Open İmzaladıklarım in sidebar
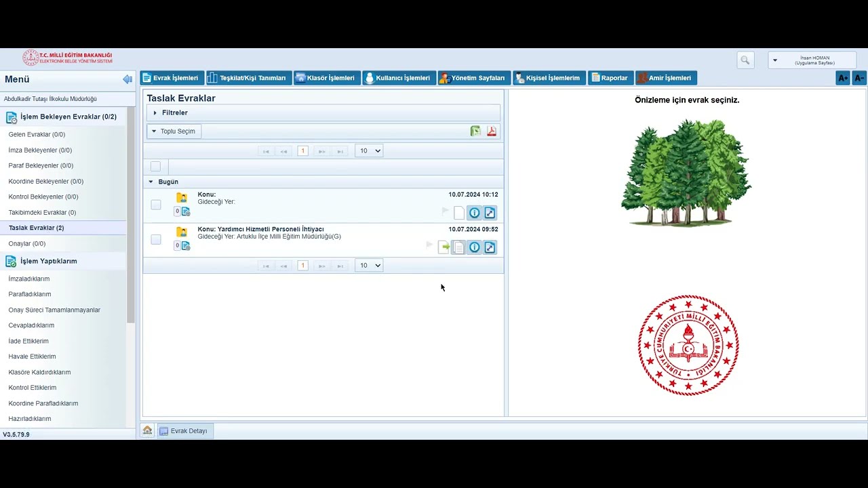868x488 pixels. click(x=28, y=279)
